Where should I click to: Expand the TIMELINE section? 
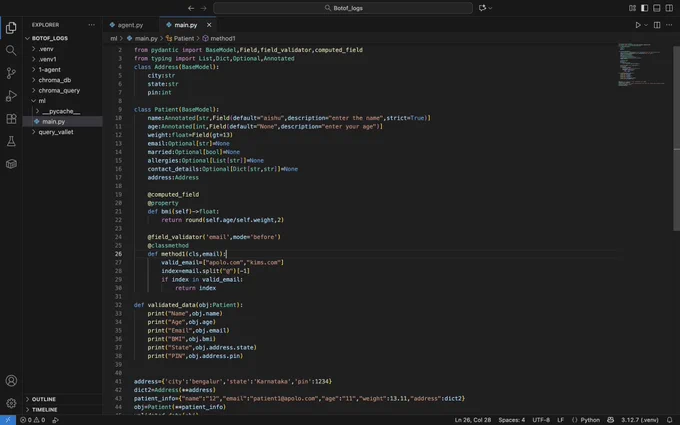pos(62,409)
